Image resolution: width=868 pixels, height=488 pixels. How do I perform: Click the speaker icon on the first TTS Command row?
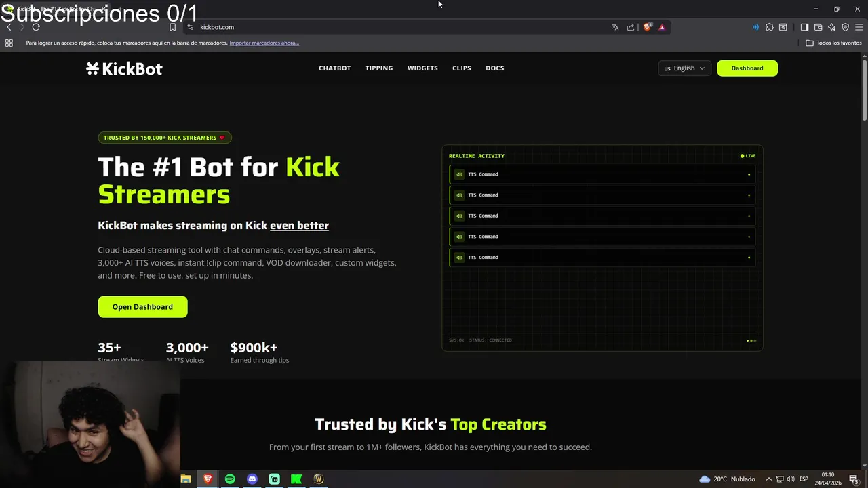(x=459, y=174)
